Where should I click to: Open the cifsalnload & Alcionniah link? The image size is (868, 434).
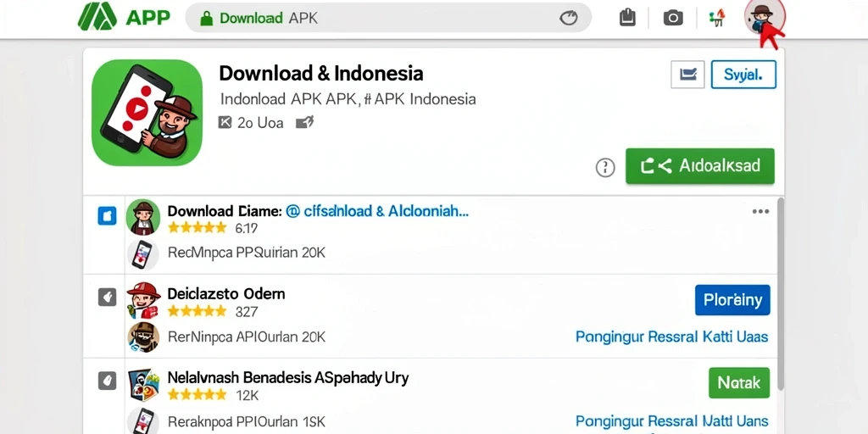(x=377, y=211)
